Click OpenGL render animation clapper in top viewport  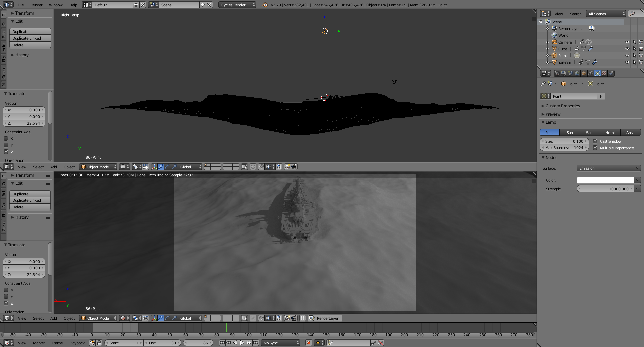tap(294, 167)
